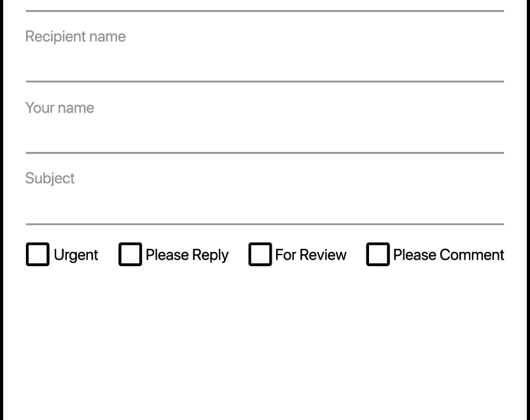Select the Subject placeholder text
The height and width of the screenshot is (420, 530).
[50, 178]
